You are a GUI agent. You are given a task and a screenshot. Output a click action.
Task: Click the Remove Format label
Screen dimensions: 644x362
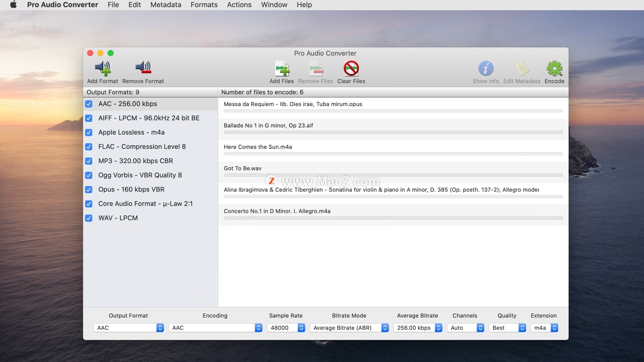pyautogui.click(x=143, y=81)
